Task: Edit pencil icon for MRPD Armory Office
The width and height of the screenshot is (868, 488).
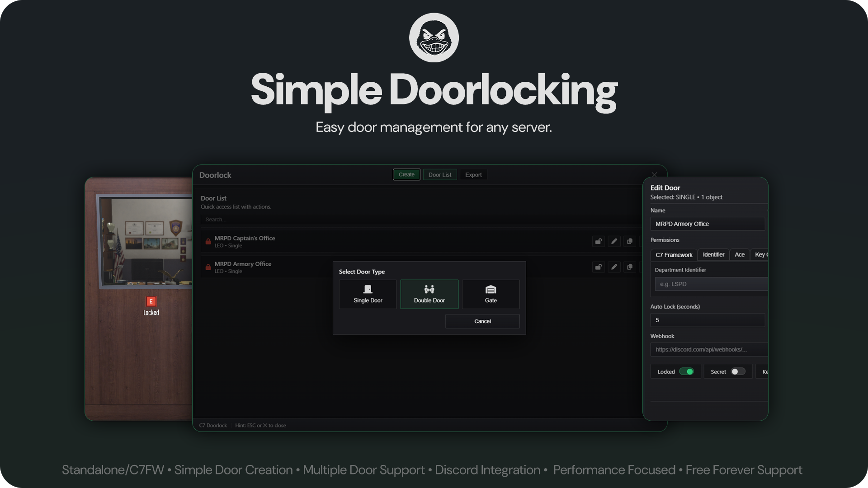Action: pos(614,267)
